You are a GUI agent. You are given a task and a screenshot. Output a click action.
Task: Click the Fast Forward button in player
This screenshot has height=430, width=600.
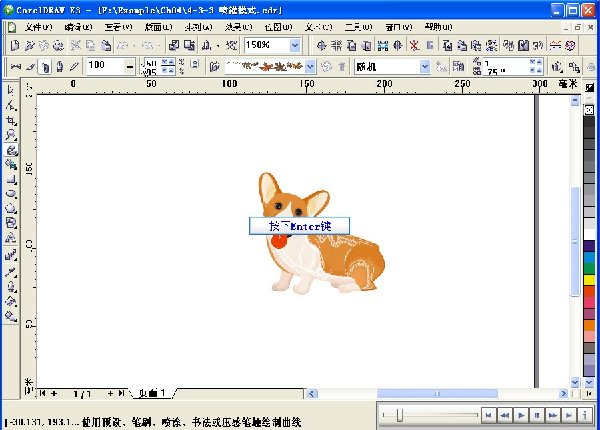click(x=553, y=415)
